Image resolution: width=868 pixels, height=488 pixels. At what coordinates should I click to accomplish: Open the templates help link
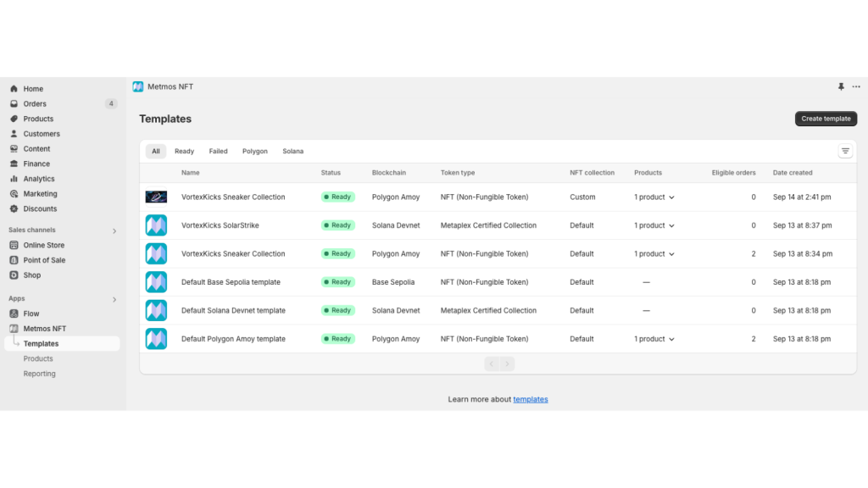pyautogui.click(x=530, y=399)
